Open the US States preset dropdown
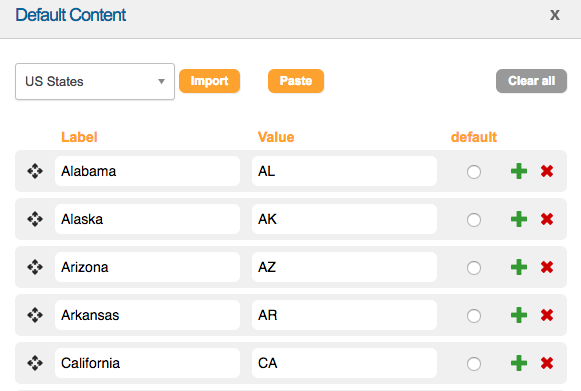581x391 pixels. tap(95, 82)
